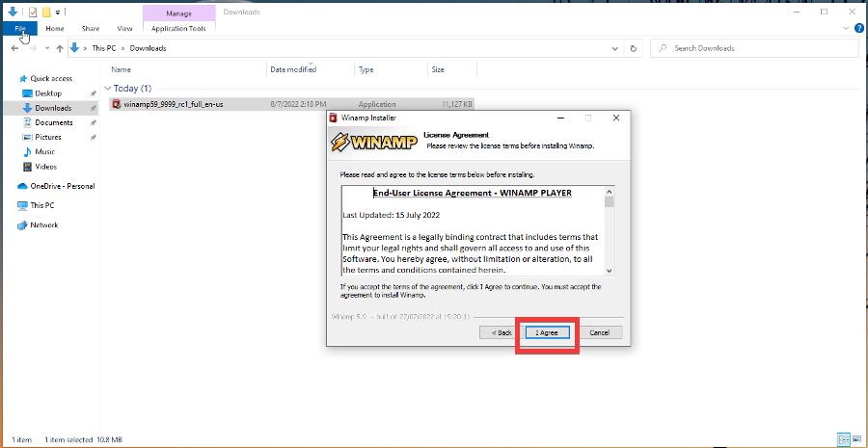Click the License Agreement document text

[x=474, y=230]
